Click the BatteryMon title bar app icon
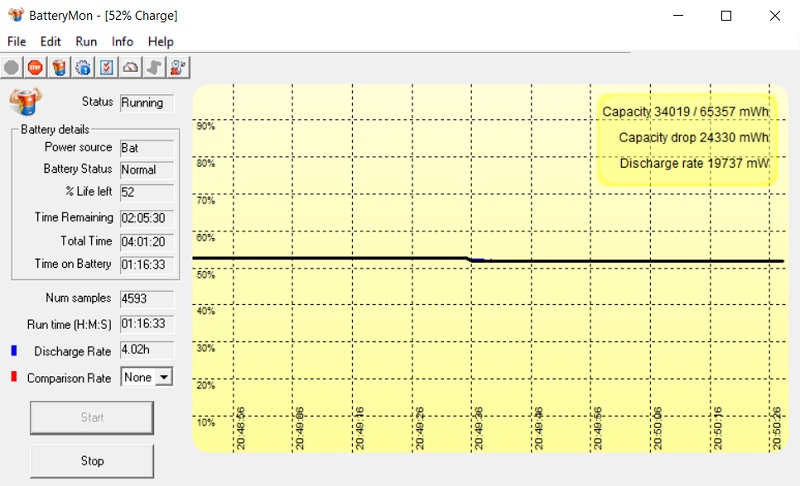Image resolution: width=800 pixels, height=486 pixels. click(x=16, y=15)
